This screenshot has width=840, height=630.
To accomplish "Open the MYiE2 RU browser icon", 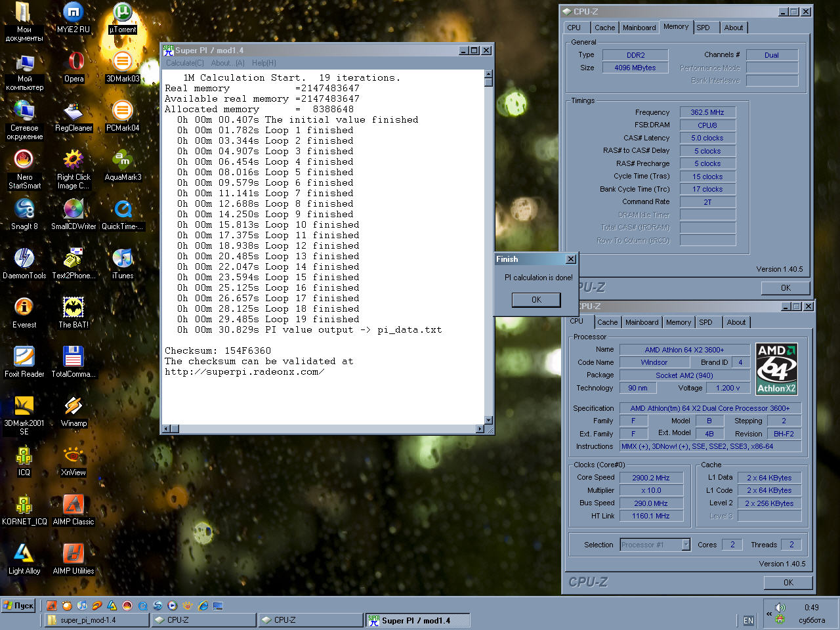I will click(73, 18).
